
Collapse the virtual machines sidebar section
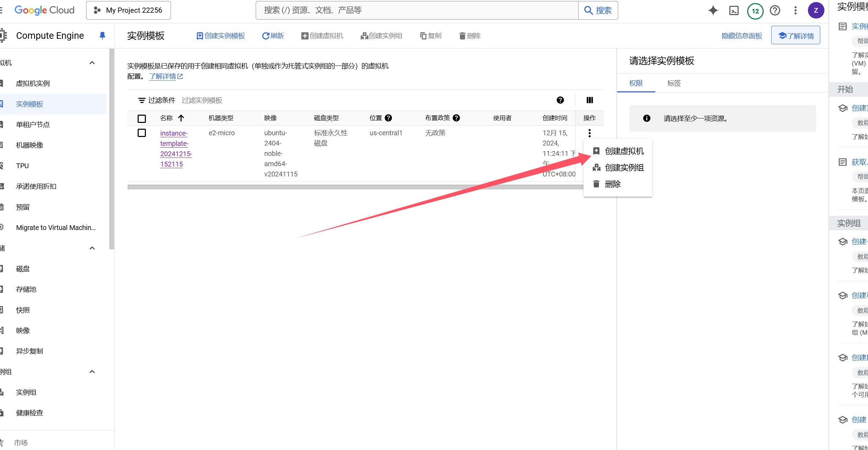[92, 63]
